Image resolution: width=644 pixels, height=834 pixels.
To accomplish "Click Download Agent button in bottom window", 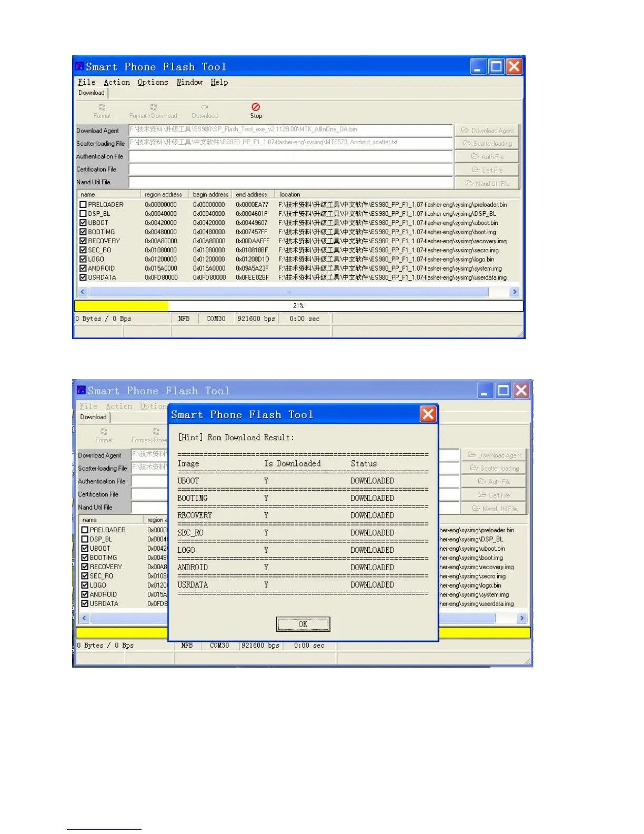I will (x=494, y=455).
